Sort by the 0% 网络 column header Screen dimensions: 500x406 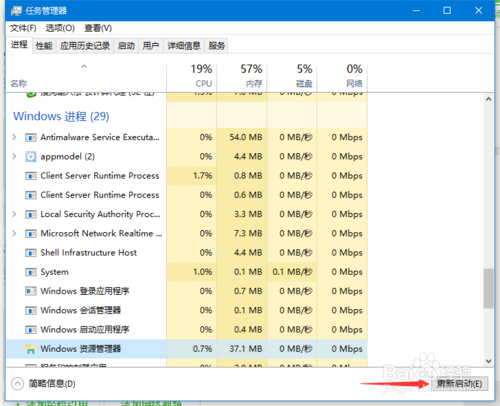pos(342,77)
